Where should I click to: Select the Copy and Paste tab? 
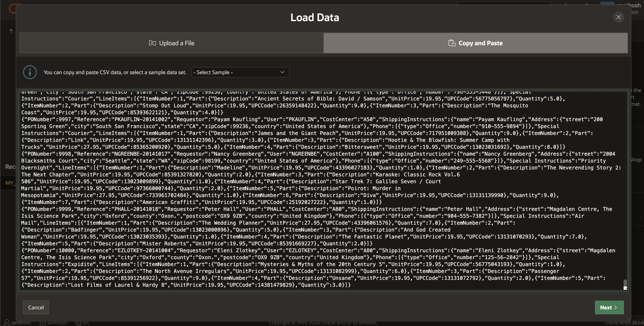coord(475,43)
